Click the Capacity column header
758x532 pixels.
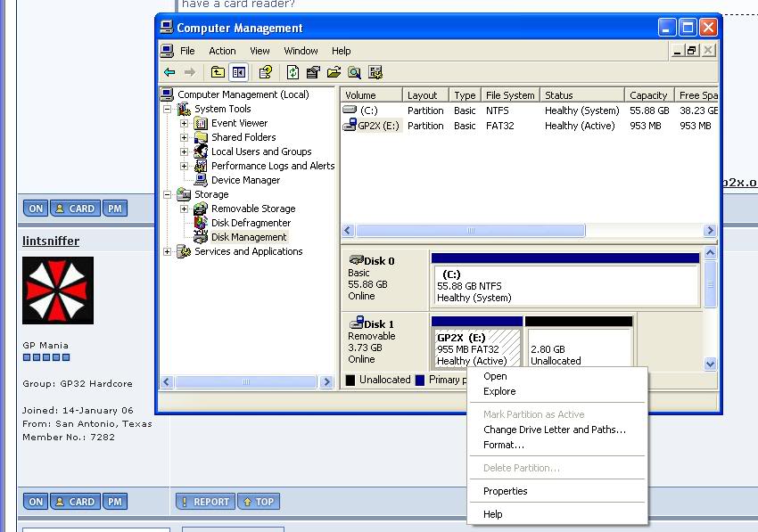[x=647, y=95]
